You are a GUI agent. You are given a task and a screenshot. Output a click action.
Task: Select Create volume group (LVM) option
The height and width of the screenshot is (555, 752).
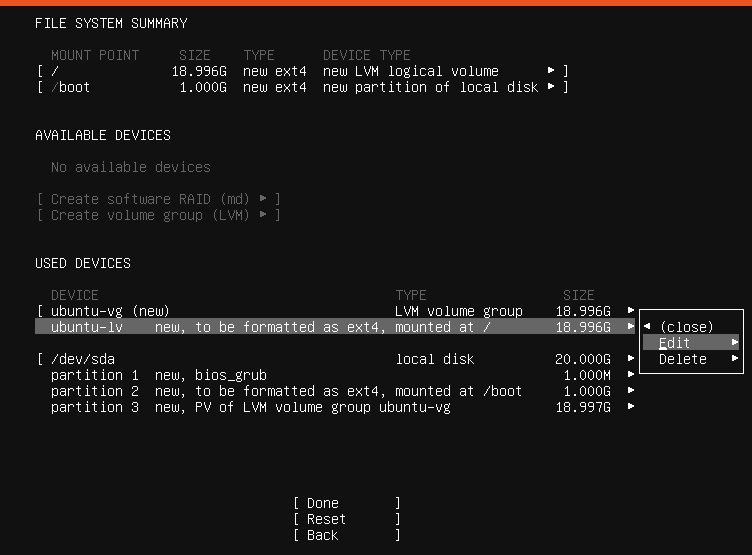(x=159, y=215)
